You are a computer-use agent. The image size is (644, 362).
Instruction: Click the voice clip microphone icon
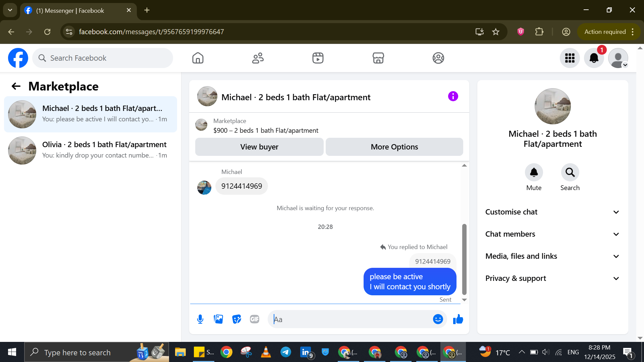coord(200,319)
